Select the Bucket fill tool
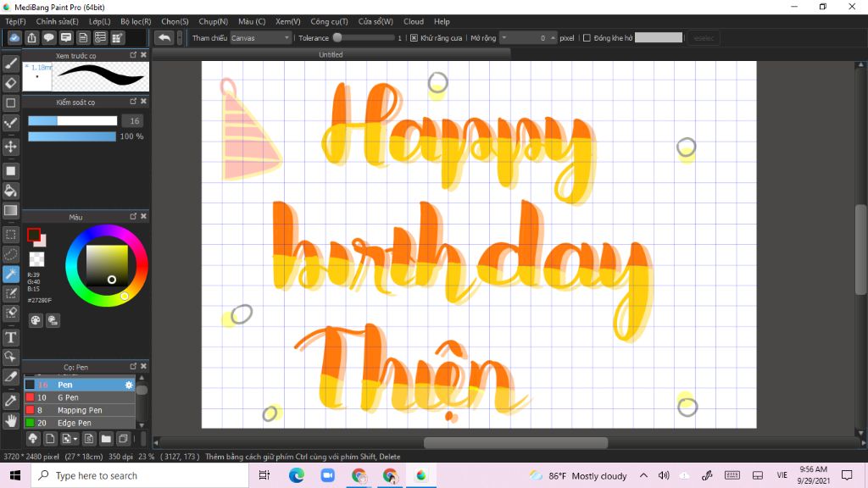This screenshot has width=868, height=488. click(10, 191)
